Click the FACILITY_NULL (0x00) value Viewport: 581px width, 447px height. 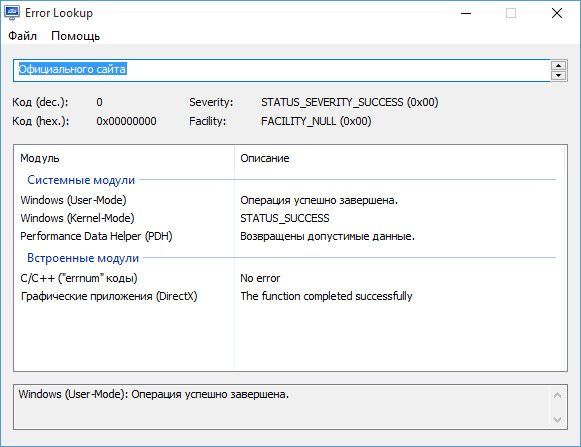click(316, 121)
